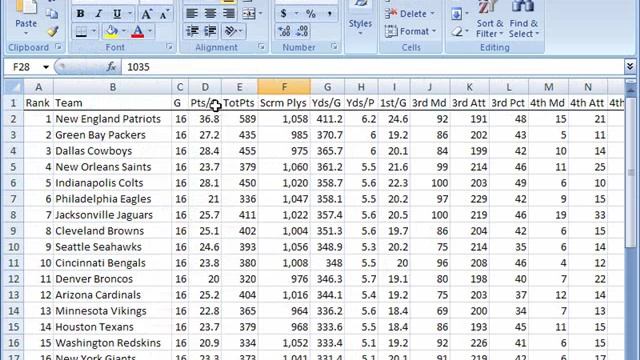
Task: Open the Alignment dialog launcher
Action: (x=261, y=47)
